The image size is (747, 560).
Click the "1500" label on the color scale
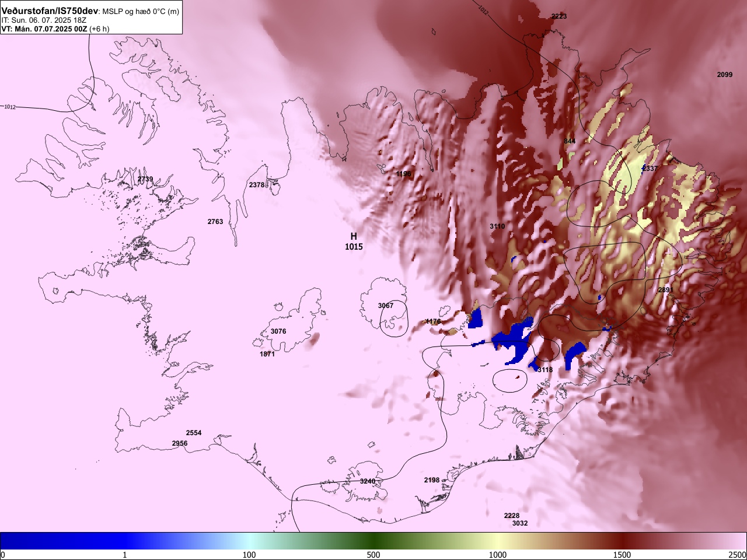[x=622, y=555]
